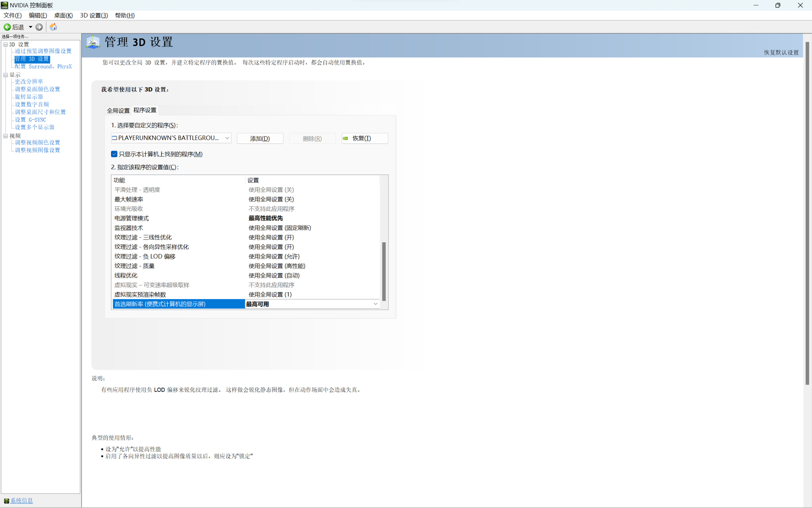Select the 线程优化 setting row
This screenshot has width=812, height=508.
click(x=246, y=276)
